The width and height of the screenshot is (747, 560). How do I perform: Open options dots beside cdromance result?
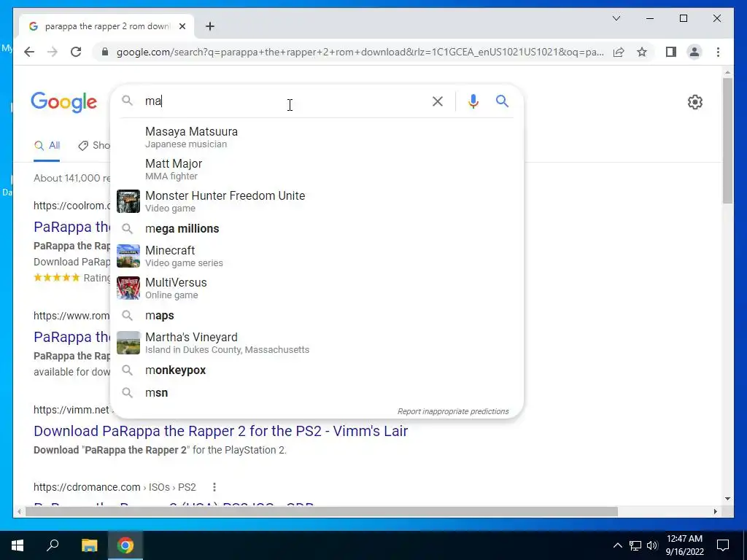click(x=214, y=487)
